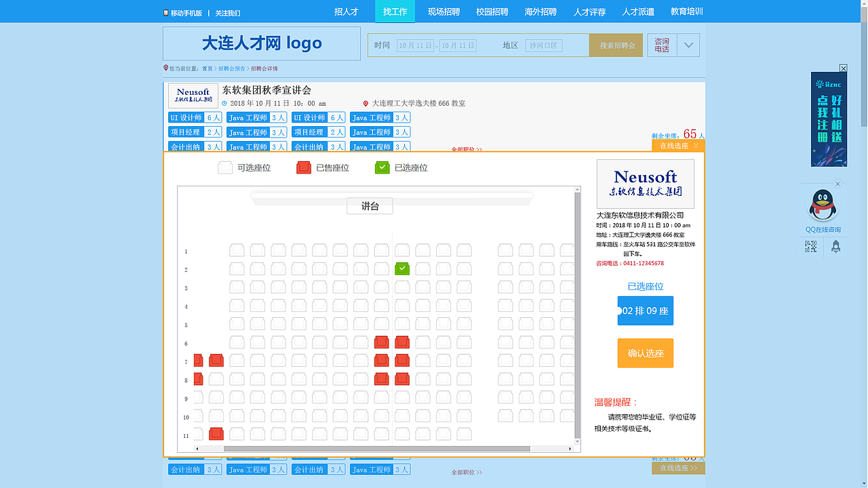Open the start date field 10月11日
The width and height of the screenshot is (868, 488).
[x=415, y=45]
